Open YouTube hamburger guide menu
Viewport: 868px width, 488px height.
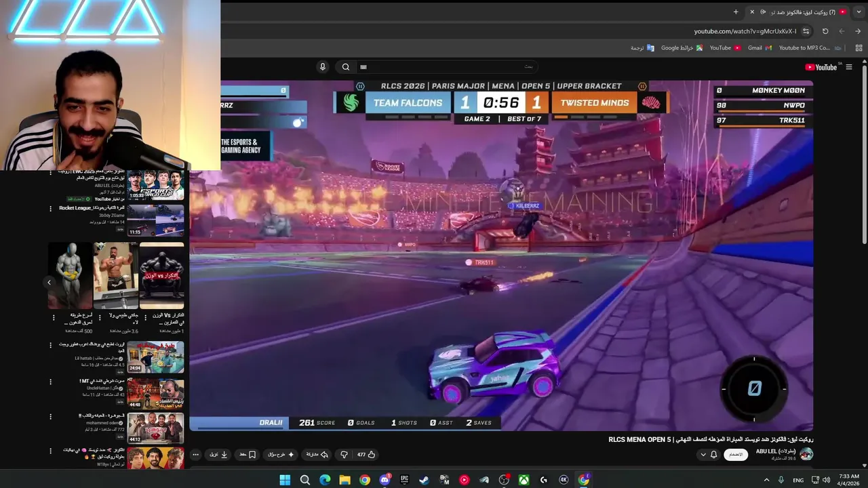pyautogui.click(x=848, y=67)
